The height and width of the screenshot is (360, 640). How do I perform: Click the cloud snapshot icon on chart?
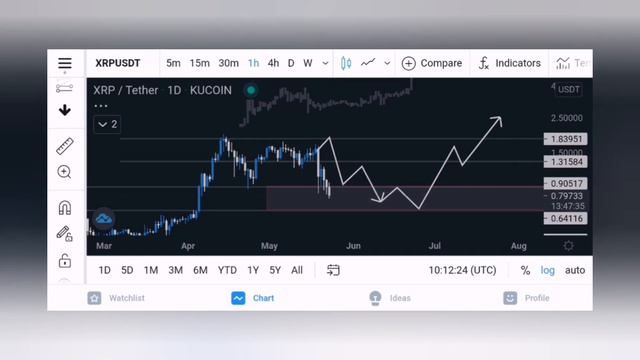tap(103, 219)
